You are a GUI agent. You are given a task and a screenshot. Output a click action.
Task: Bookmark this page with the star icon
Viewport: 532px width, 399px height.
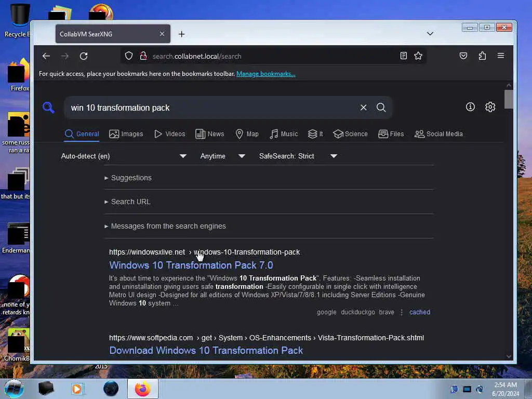[x=418, y=56]
